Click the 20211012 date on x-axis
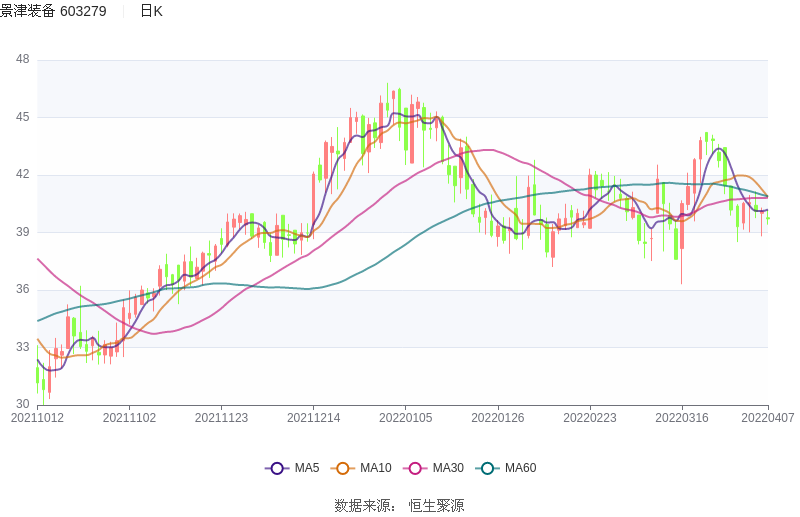800x517 pixels. point(38,418)
